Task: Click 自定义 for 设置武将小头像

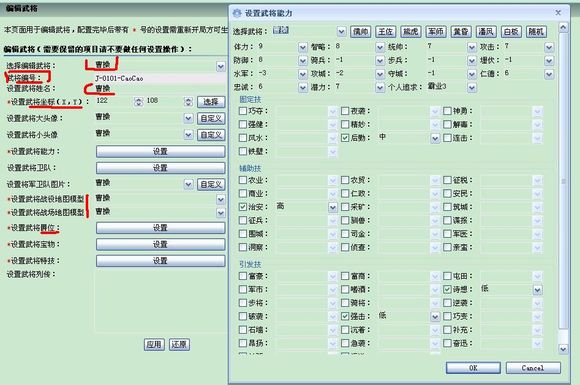Action: (211, 135)
